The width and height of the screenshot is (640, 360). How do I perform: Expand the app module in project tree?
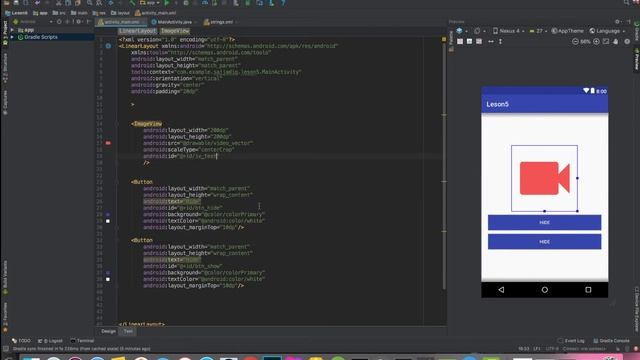(12, 30)
